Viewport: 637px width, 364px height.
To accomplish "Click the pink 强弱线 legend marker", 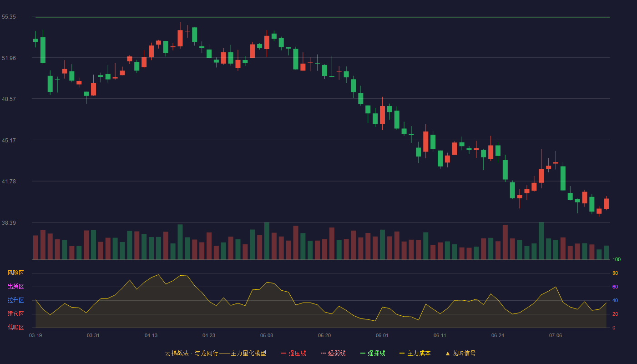I will (x=324, y=353).
